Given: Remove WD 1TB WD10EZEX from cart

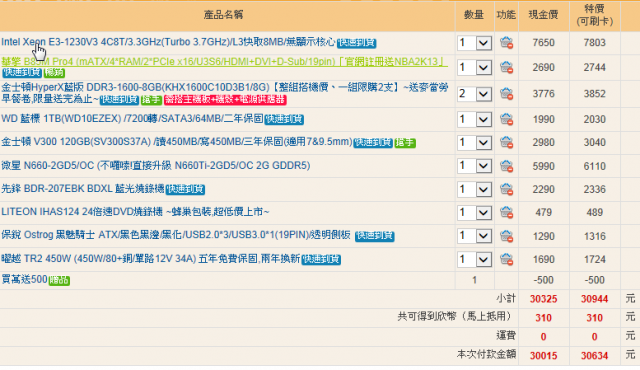Looking at the screenshot, I should click(x=507, y=119).
